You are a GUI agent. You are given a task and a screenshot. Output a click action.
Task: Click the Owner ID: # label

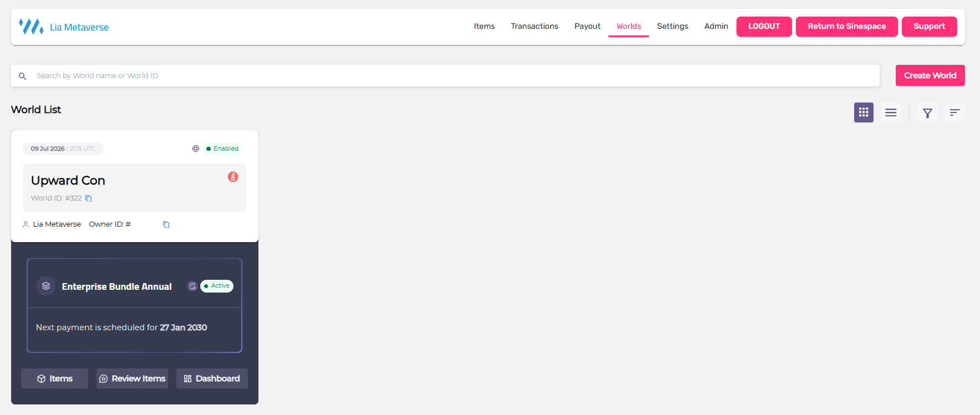[110, 224]
